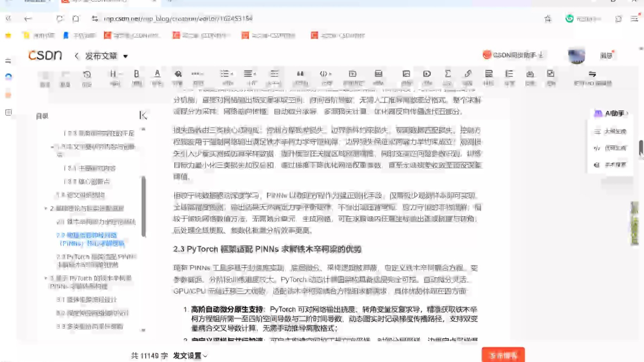This screenshot has height=362, width=644.
Task: Select the background fill (paint bucket) tool
Action: coord(178,78)
